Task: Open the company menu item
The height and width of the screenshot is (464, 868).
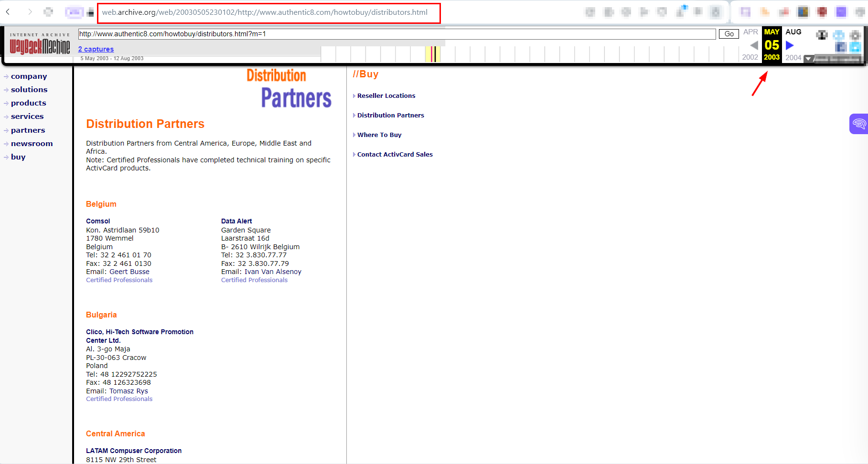Action: point(29,76)
